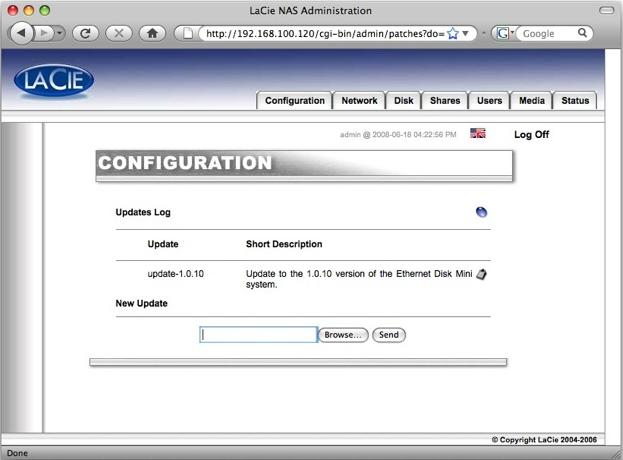623x460 pixels.
Task: Switch to the Network tab
Action: tap(359, 101)
